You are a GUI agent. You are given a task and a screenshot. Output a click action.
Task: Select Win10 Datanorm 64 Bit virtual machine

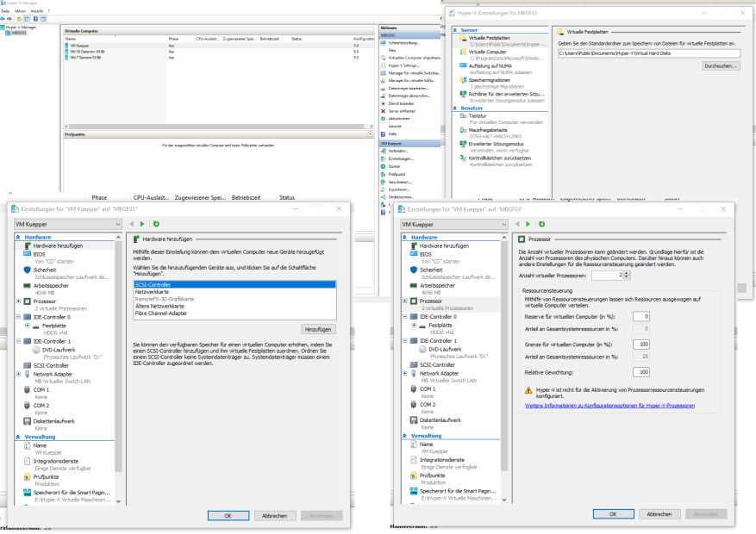tap(87, 52)
